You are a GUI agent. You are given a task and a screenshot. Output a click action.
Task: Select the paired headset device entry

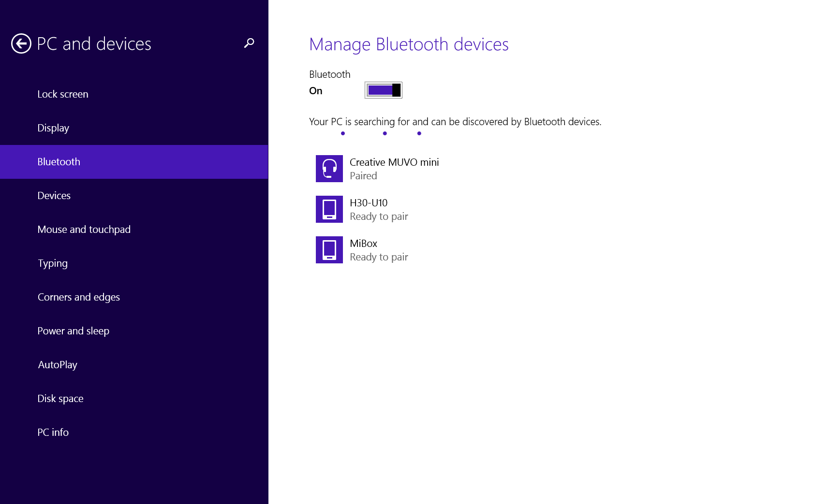click(x=395, y=169)
